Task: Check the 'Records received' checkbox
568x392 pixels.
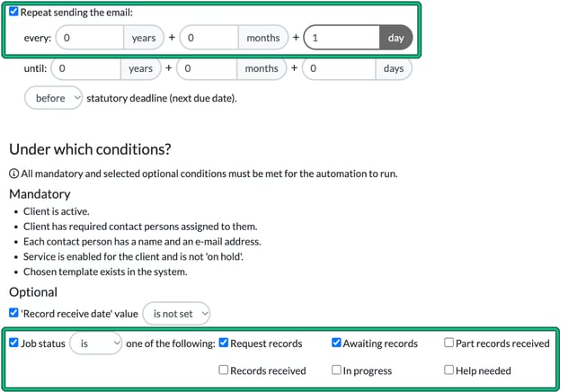Action: tap(224, 370)
